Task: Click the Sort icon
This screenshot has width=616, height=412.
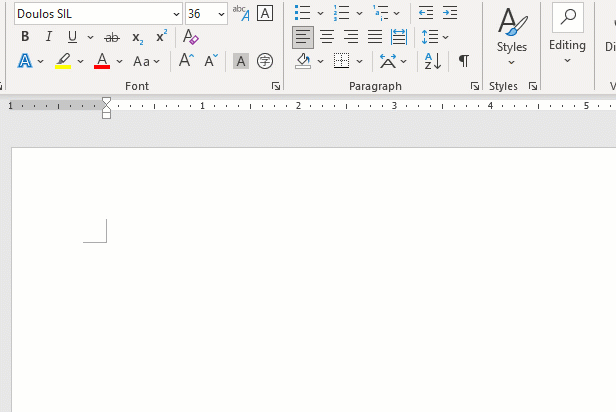Action: tap(432, 61)
